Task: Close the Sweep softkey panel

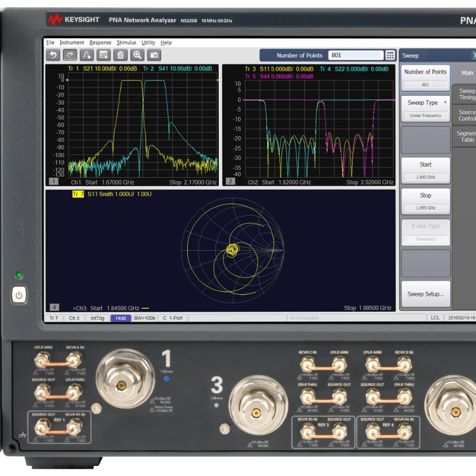Action: click(x=473, y=55)
